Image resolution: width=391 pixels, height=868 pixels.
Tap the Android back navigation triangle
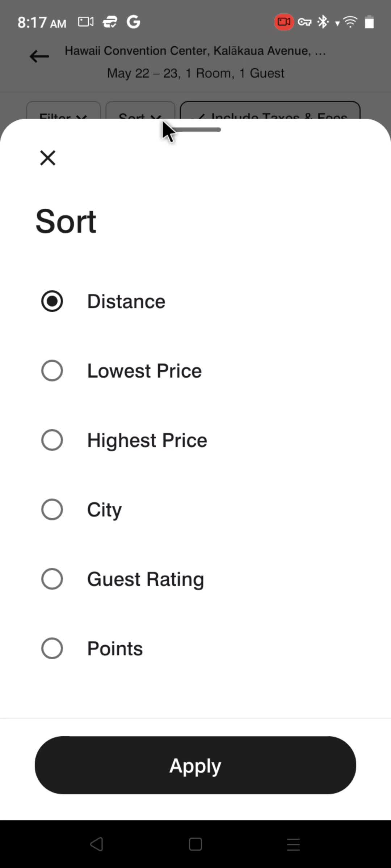pyautogui.click(x=97, y=844)
